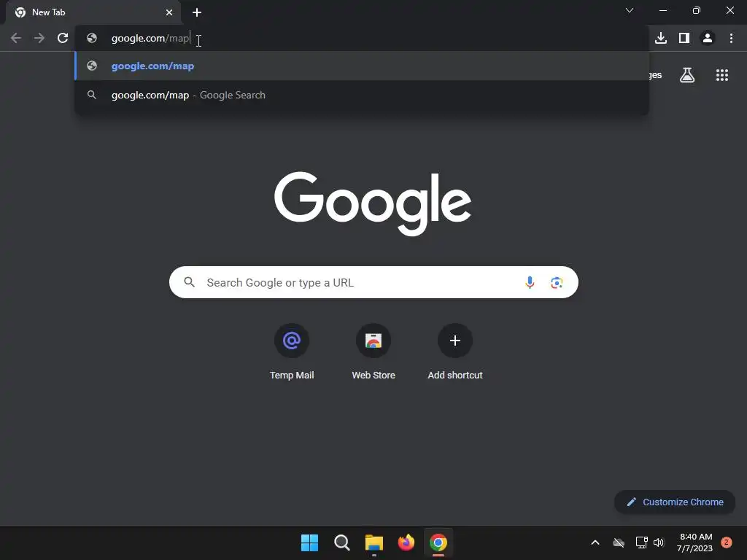Viewport: 747px width, 560px height.
Task: Focus the Search Google or type a URL box
Action: [x=373, y=282]
